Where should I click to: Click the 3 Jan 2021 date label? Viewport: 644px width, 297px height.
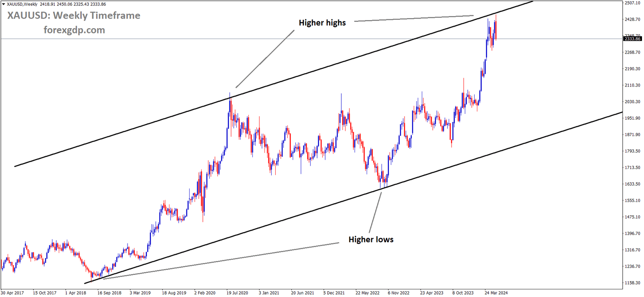[x=269, y=293]
